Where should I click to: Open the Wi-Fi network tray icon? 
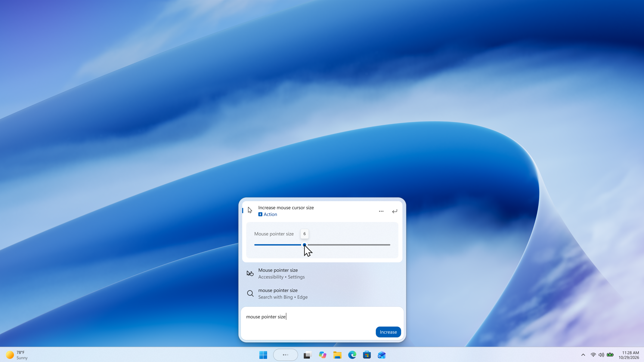pyautogui.click(x=593, y=355)
